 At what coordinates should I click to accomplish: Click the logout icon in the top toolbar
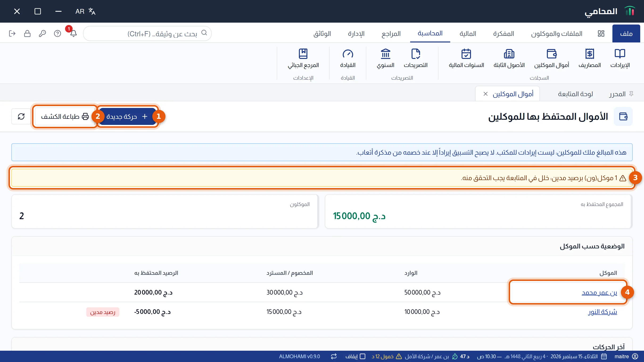[12, 33]
